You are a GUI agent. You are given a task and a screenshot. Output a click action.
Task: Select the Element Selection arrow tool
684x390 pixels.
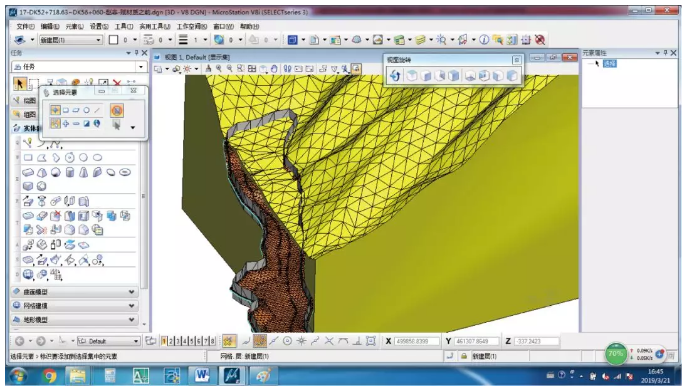19,83
